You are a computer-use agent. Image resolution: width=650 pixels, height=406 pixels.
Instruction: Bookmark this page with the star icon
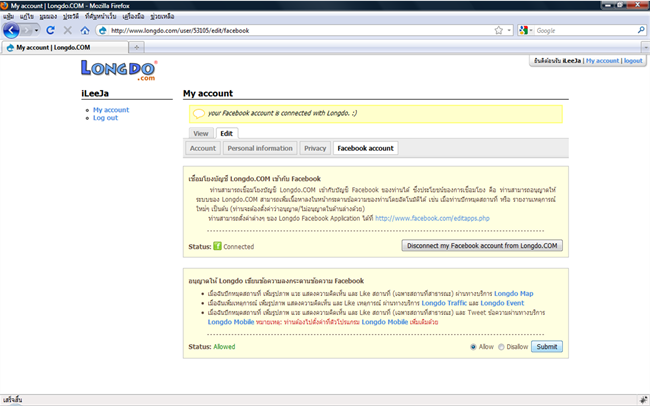point(498,30)
